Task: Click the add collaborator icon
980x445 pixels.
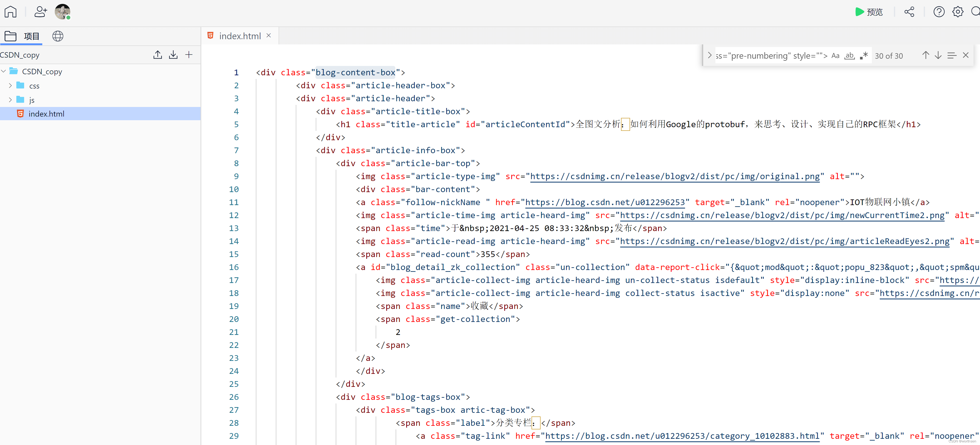Action: pos(40,12)
